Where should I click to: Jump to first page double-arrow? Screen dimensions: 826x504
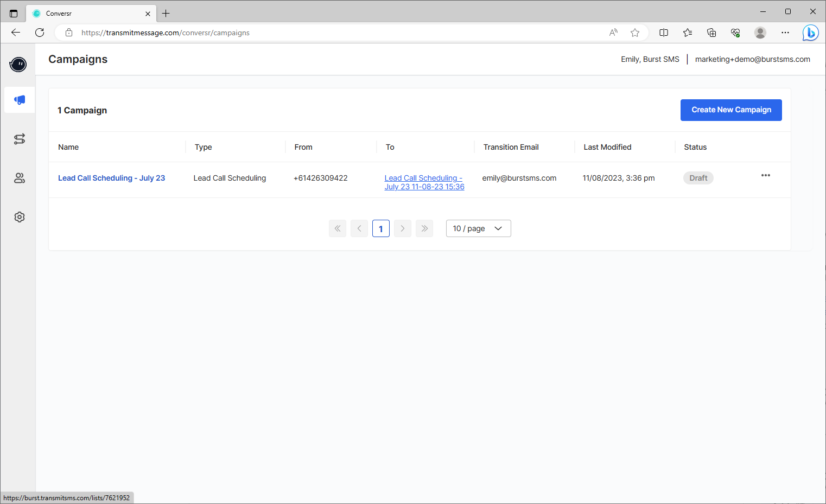click(338, 228)
